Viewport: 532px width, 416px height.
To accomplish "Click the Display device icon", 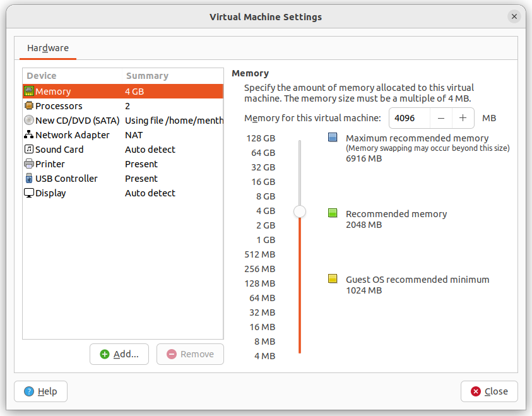I will pyautogui.click(x=29, y=193).
